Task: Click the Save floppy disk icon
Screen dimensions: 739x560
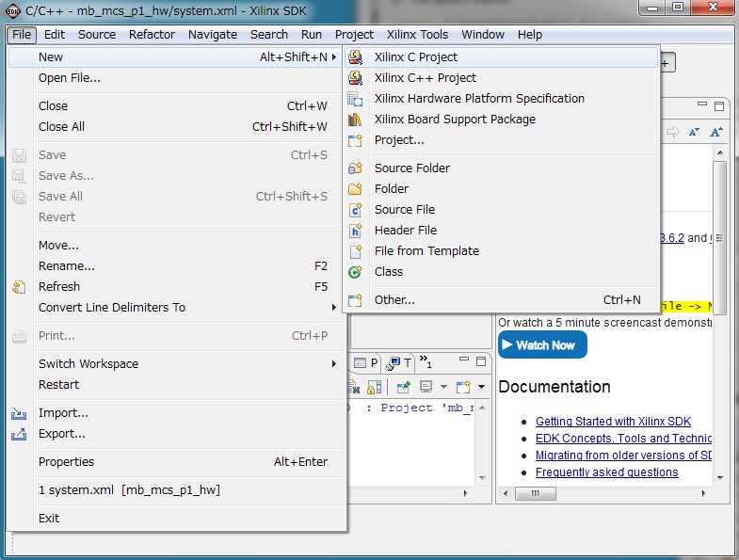Action: (19, 155)
